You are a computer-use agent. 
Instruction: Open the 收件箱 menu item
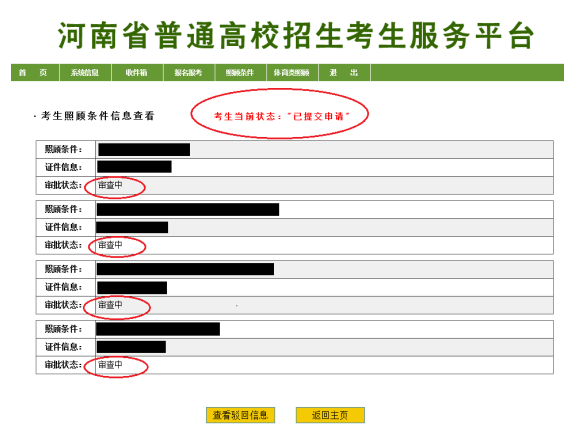tap(137, 73)
